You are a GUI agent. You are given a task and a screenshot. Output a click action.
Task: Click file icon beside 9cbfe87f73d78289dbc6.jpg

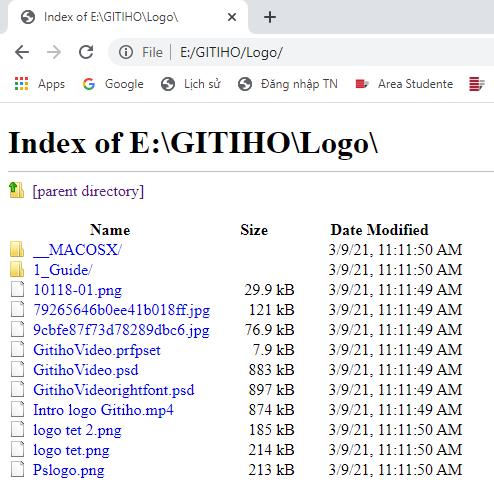pos(17,329)
